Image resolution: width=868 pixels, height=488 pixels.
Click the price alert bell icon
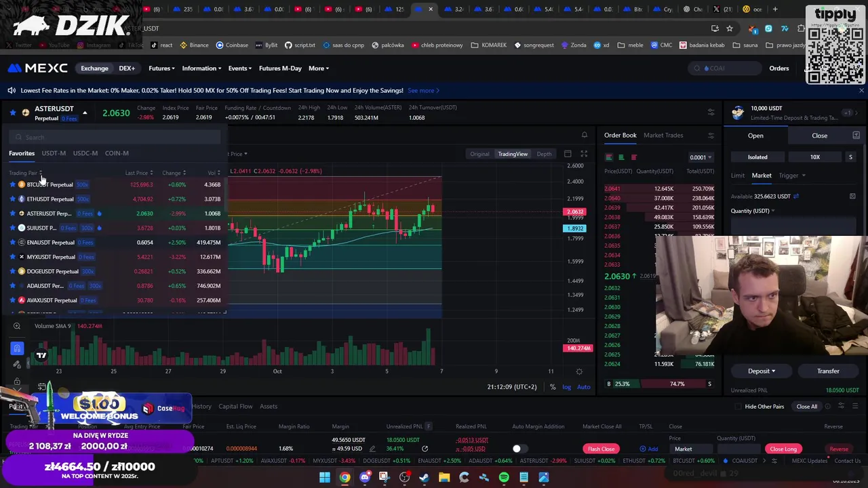pyautogui.click(x=585, y=135)
